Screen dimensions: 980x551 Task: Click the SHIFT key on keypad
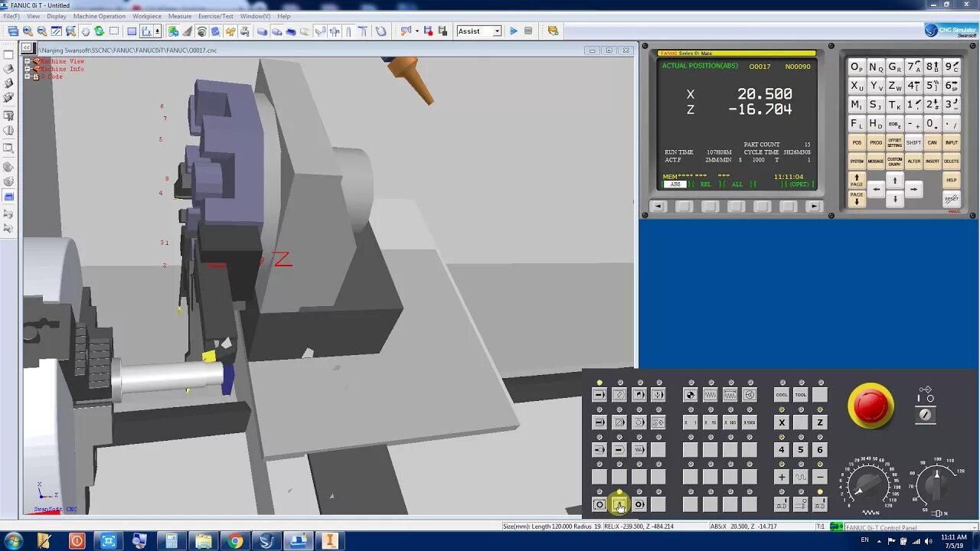913,142
